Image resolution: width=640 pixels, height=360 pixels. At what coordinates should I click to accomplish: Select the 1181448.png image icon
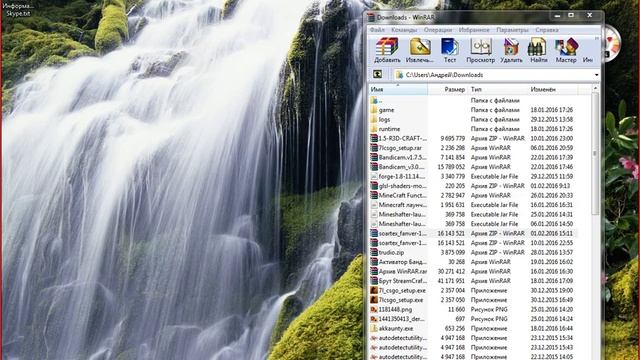(x=373, y=309)
